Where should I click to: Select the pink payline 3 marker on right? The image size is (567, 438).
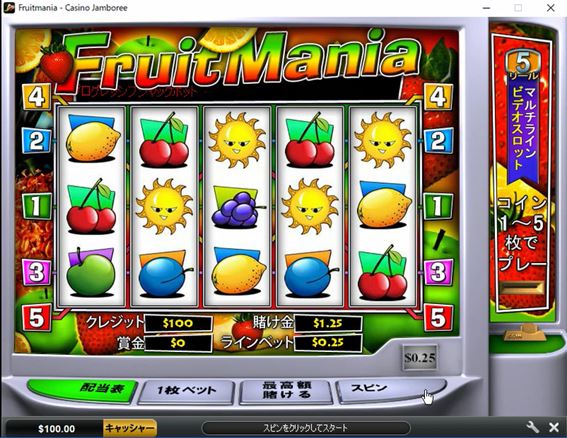tap(438, 272)
